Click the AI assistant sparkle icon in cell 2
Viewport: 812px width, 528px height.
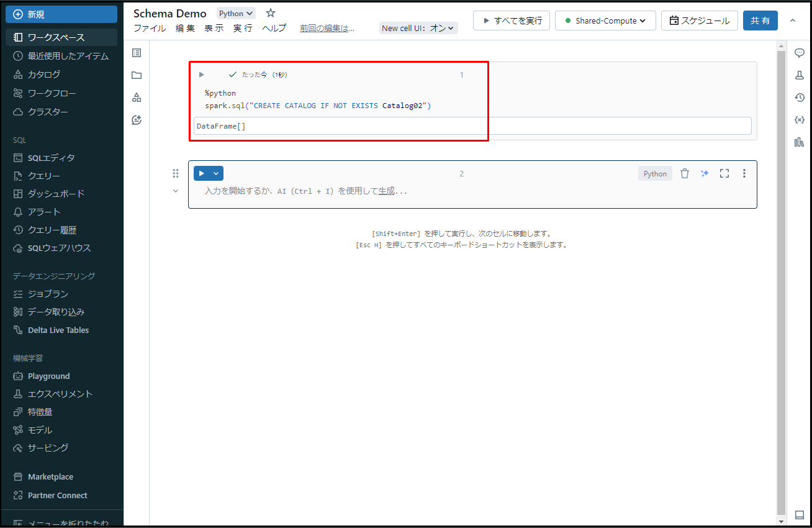[705, 174]
